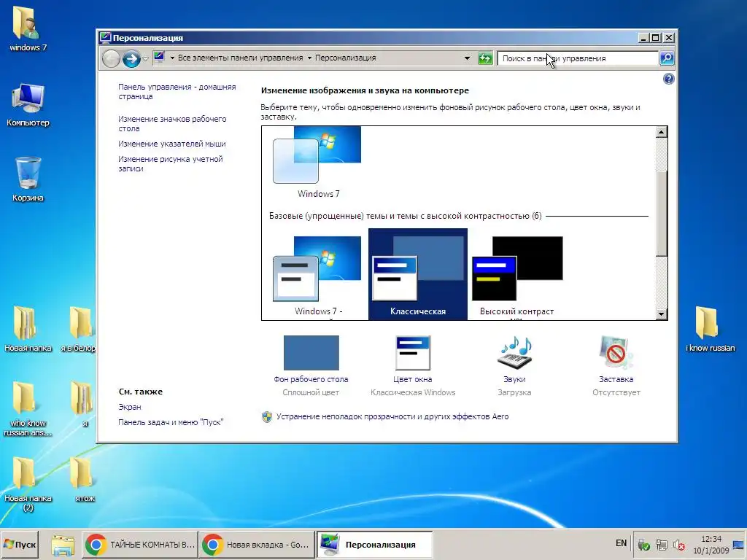
Task: Expand the root dropdown arrow before 'Все элементы панели управления'
Action: point(172,58)
